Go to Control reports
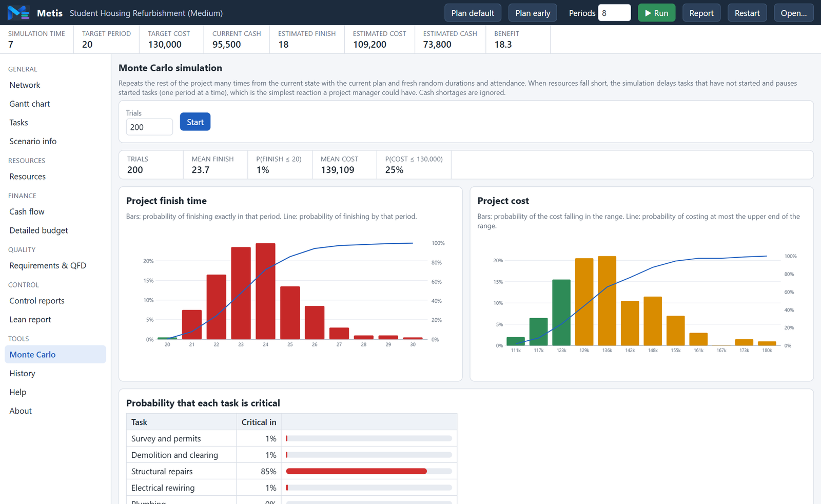This screenshot has height=504, width=821. point(55,301)
